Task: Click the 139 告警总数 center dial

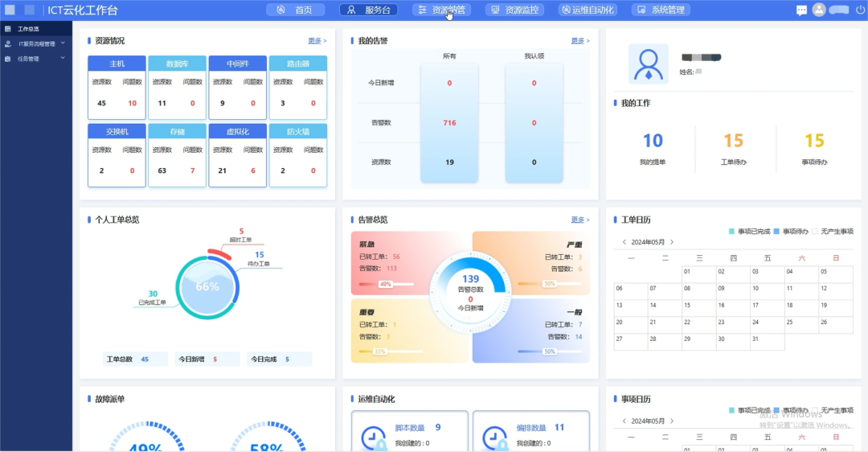Action: tap(470, 293)
